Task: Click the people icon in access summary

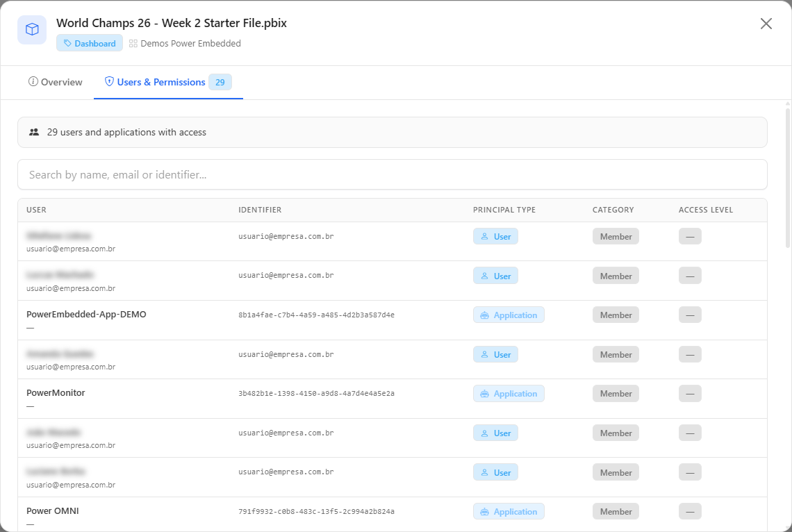Action: [34, 132]
